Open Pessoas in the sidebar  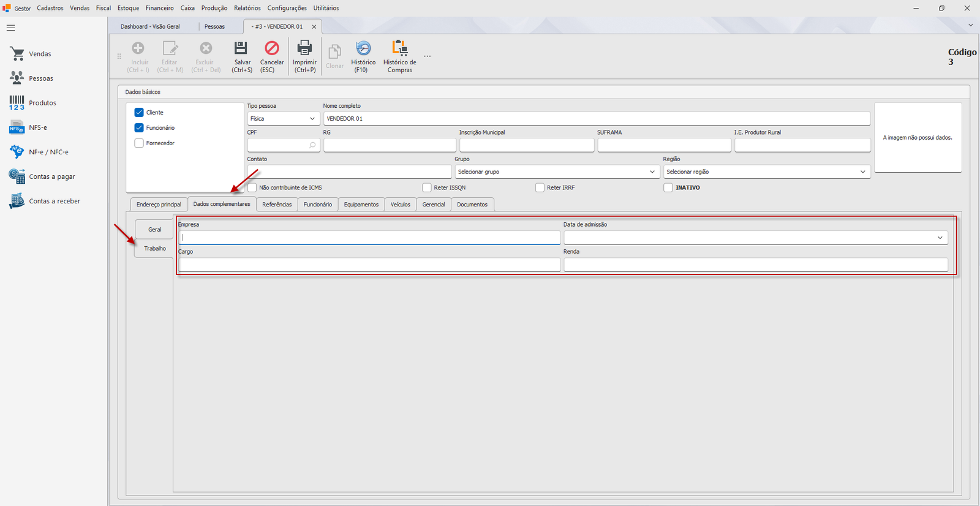coord(32,78)
